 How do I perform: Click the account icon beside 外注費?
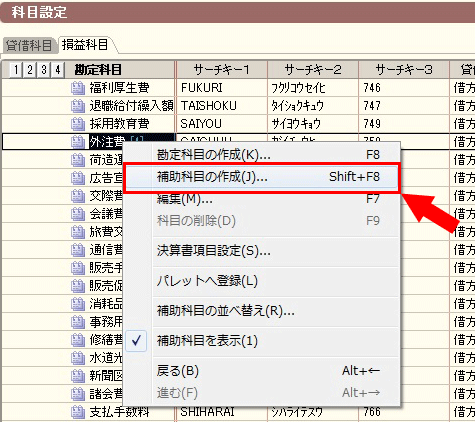point(78,142)
